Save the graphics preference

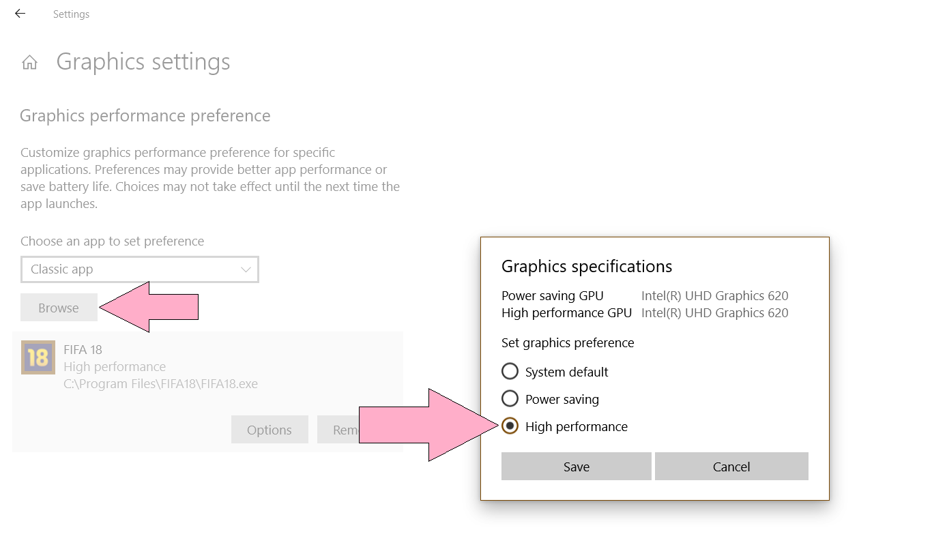click(577, 467)
